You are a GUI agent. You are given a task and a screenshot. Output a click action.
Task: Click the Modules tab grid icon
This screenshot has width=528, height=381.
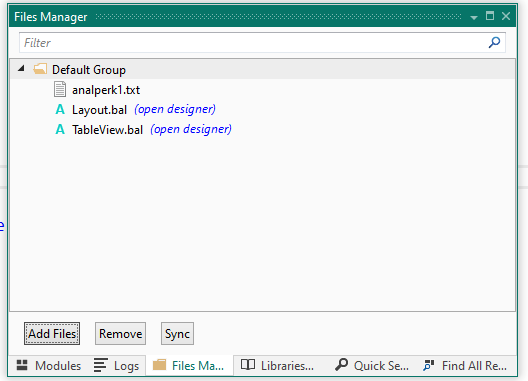(22, 366)
